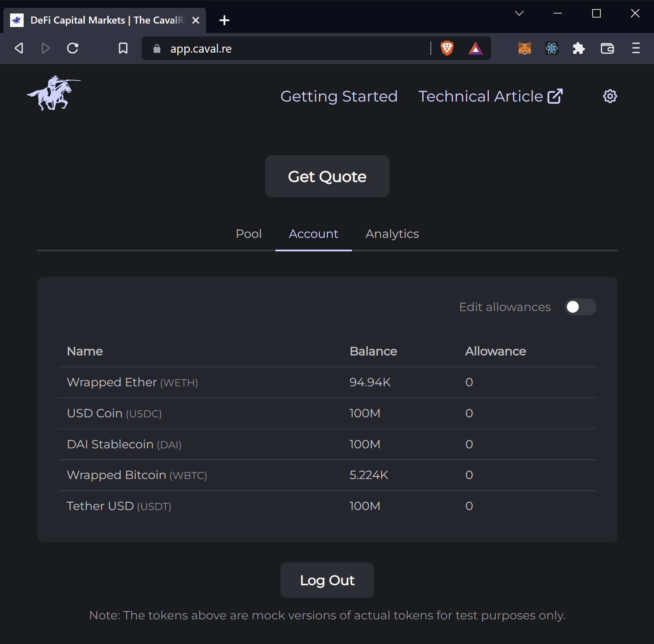Open the Getting Started link

pos(339,96)
